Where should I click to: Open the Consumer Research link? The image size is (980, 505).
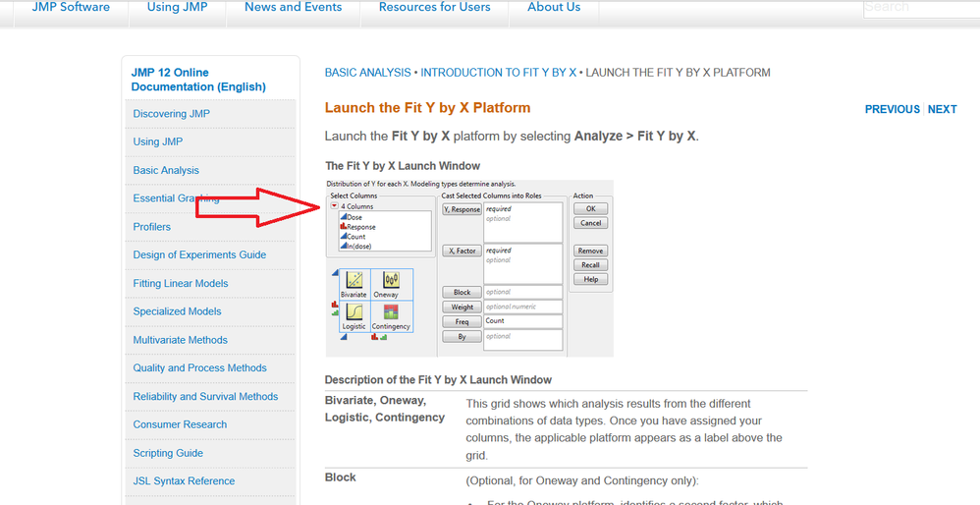click(x=180, y=424)
